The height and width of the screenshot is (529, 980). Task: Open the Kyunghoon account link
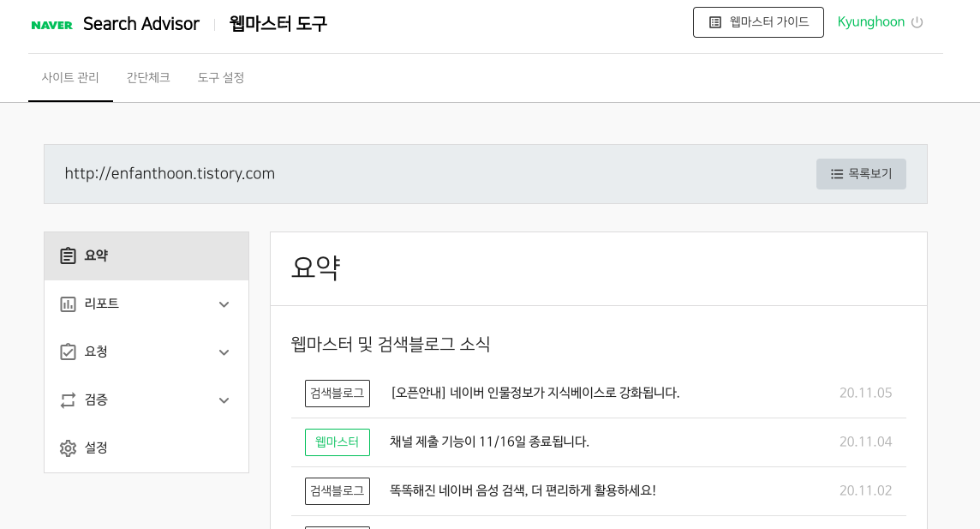(870, 22)
